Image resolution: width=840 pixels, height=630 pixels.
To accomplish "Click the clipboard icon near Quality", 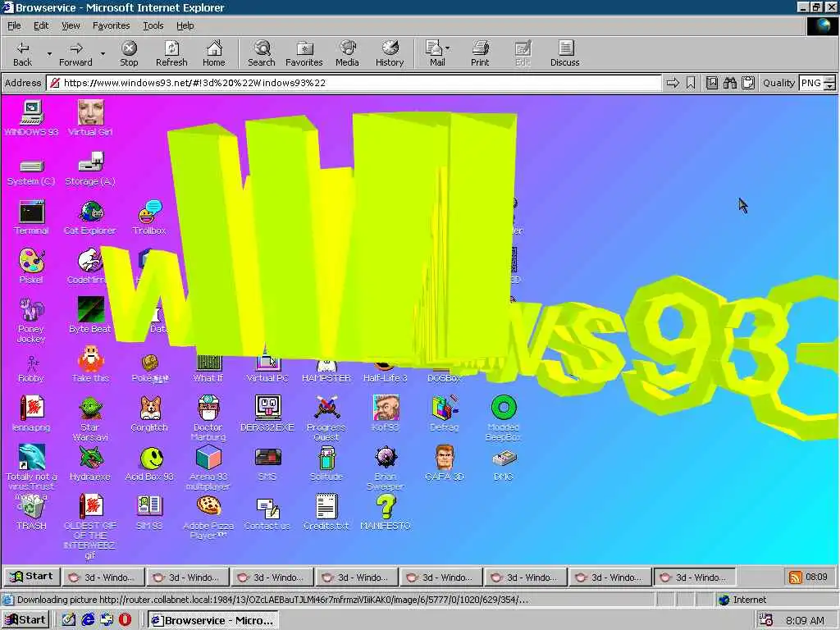I will pyautogui.click(x=748, y=83).
